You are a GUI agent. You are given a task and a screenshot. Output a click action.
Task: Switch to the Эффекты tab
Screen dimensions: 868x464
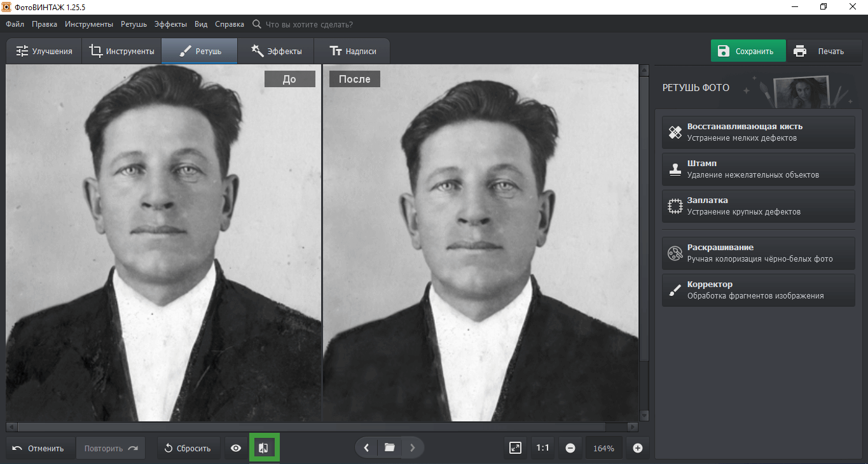coord(276,52)
